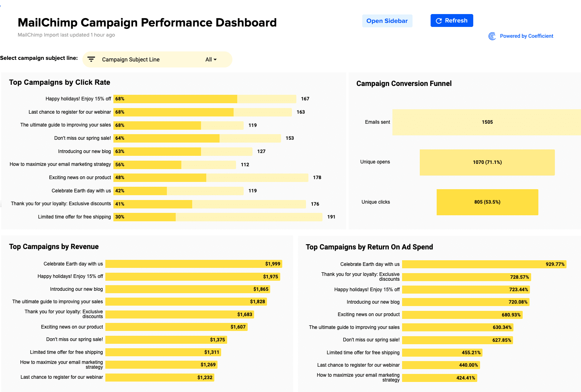
Task: Click the Top Campaigns by Click Rate heading
Action: point(60,82)
